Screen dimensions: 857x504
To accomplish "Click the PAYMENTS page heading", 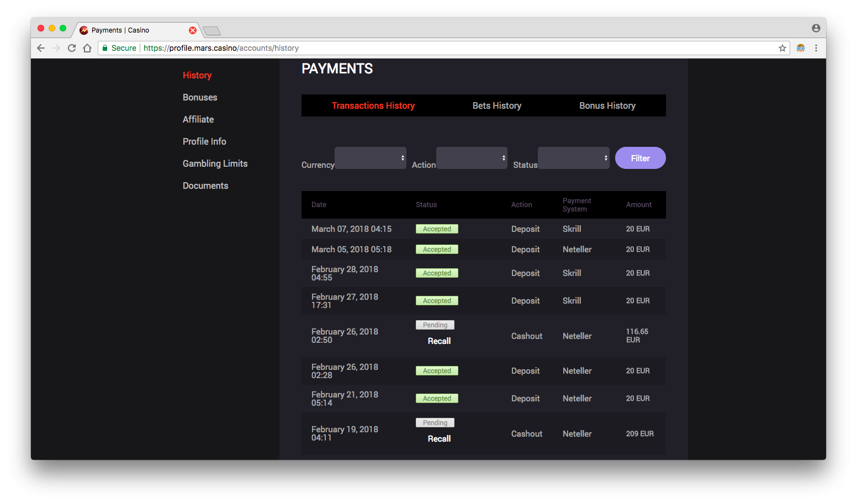I will pos(337,68).
